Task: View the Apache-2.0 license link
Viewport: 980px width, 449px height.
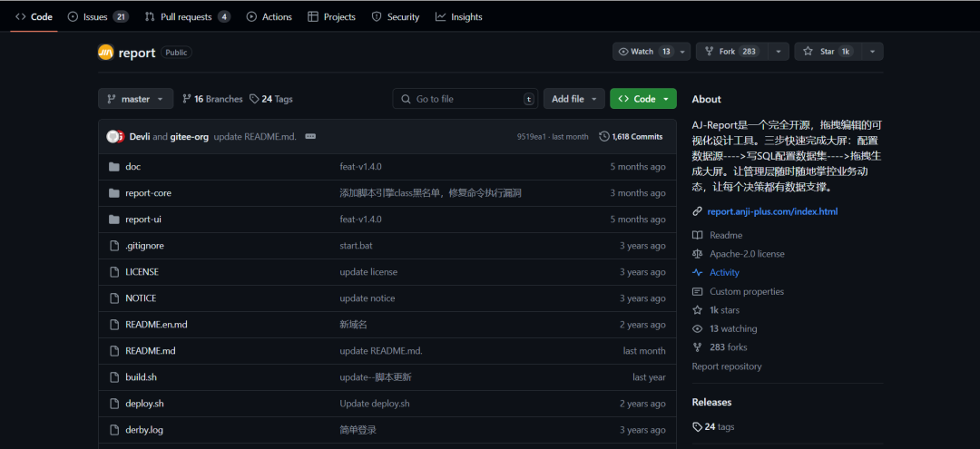Action: (x=747, y=254)
